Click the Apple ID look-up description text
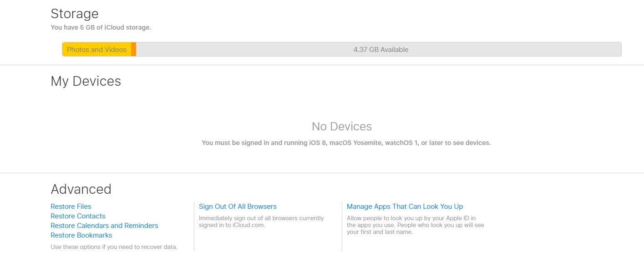 [415, 225]
